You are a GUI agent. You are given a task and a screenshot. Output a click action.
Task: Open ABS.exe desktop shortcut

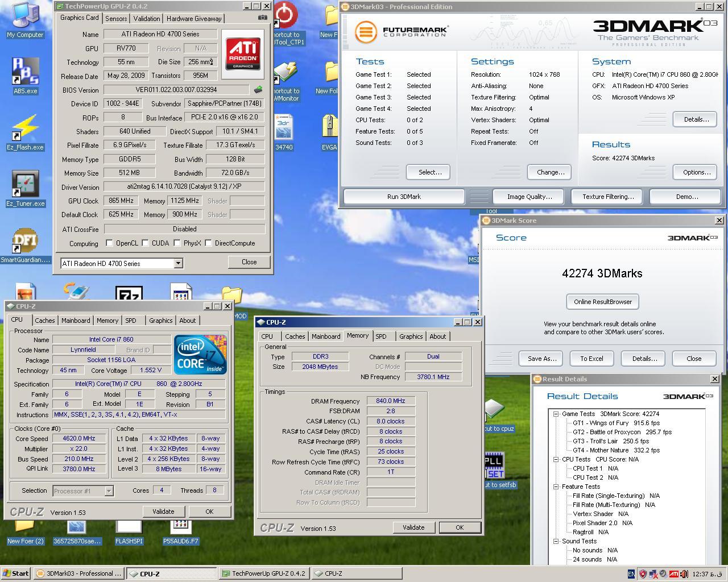point(26,75)
